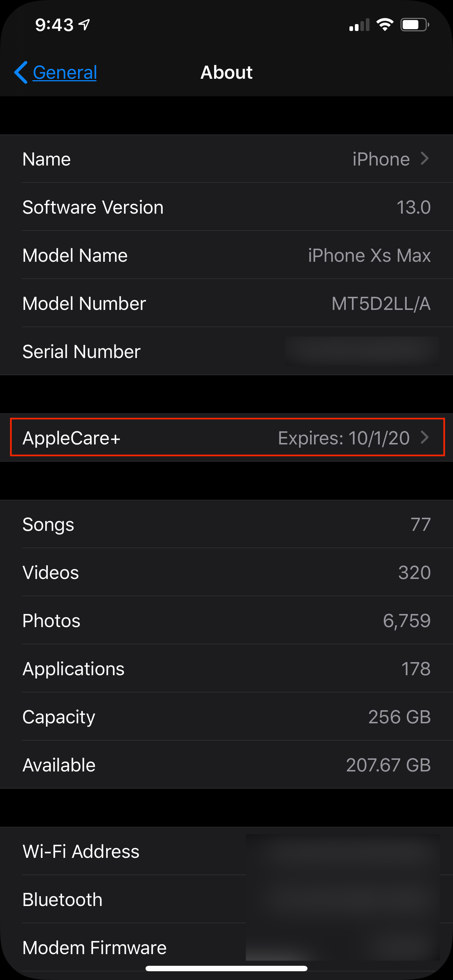The width and height of the screenshot is (453, 980).
Task: Tap the Wi-Fi Address row
Action: click(227, 851)
